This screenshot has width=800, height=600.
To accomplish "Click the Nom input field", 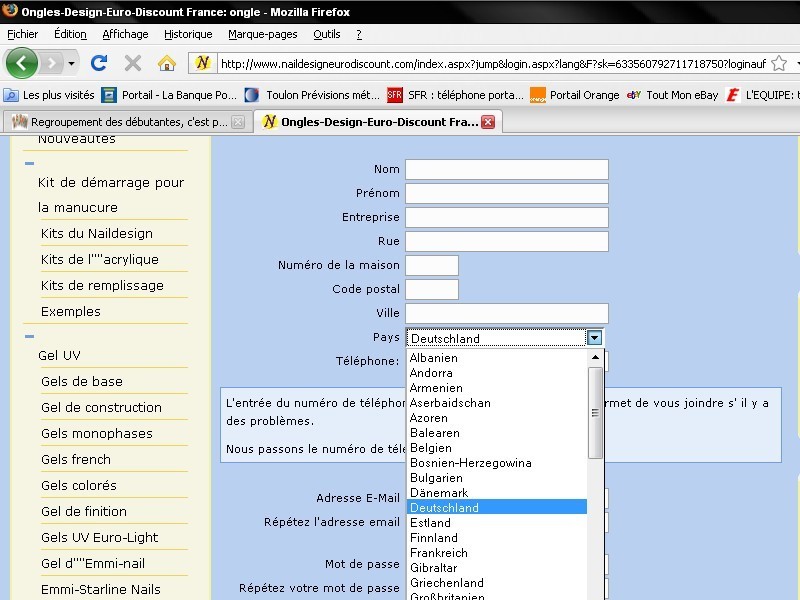I will (x=506, y=169).
